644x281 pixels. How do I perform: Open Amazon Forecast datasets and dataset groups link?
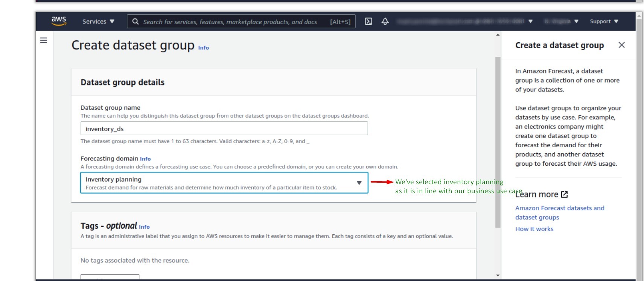[x=560, y=213]
